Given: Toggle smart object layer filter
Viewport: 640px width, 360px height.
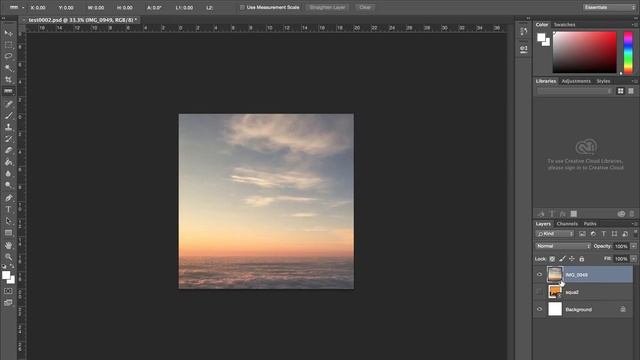Looking at the screenshot, I should (625, 234).
